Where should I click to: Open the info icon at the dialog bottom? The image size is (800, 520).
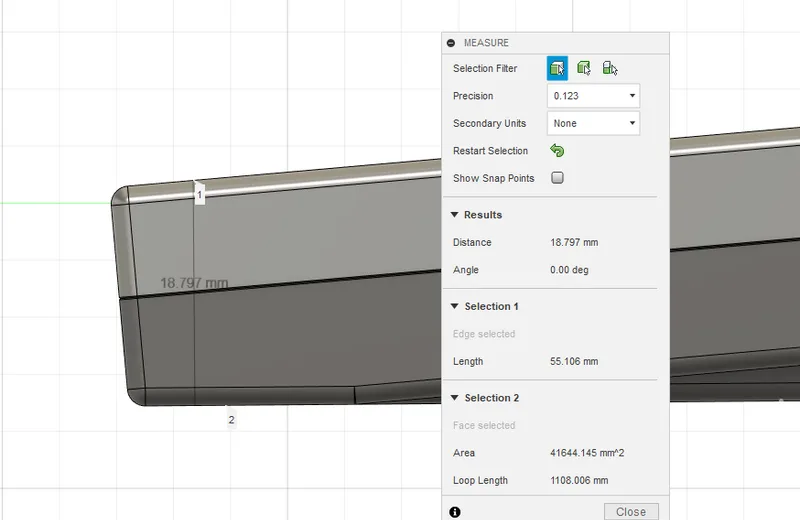coord(455,512)
